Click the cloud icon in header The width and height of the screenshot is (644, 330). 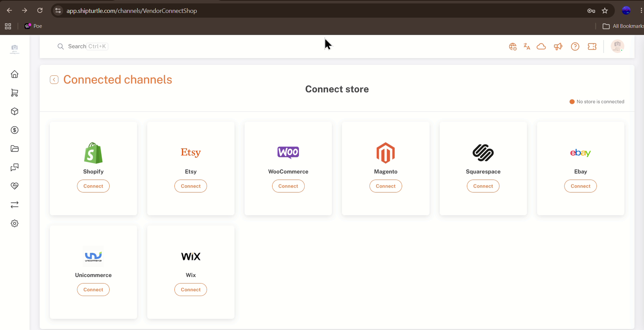coord(541,47)
